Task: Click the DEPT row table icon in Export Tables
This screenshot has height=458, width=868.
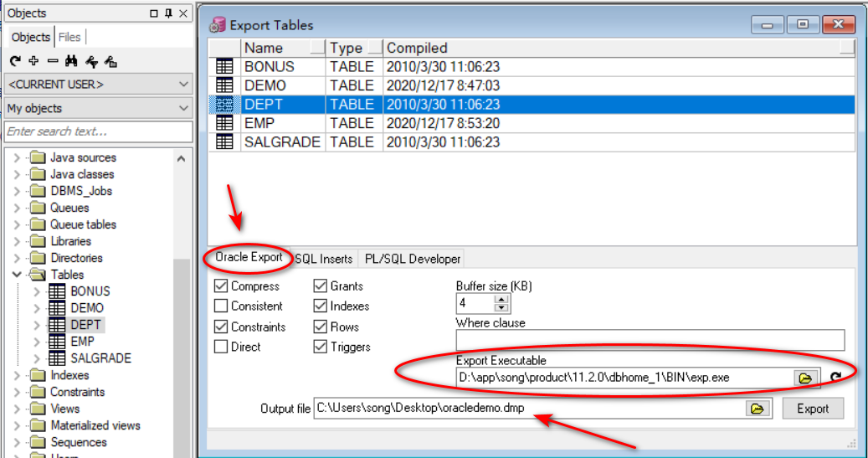Action: click(x=224, y=105)
